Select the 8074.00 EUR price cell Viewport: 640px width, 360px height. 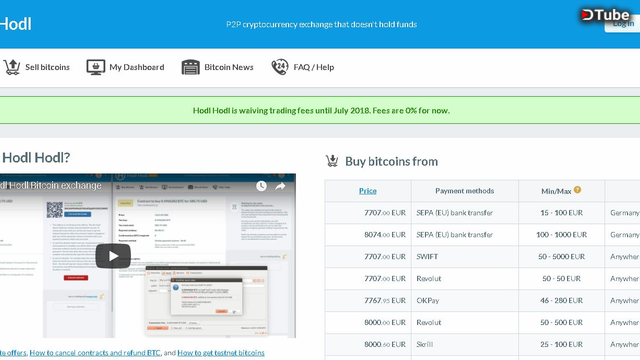(x=368, y=235)
